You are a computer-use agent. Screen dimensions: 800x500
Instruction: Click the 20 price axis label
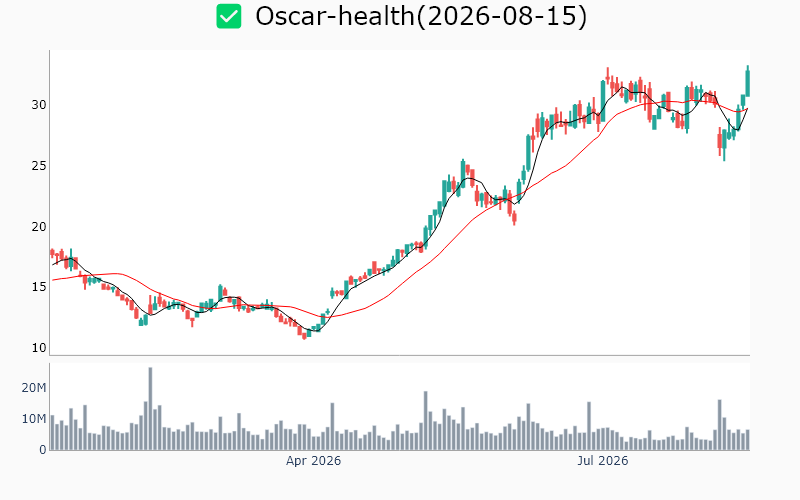pyautogui.click(x=39, y=227)
